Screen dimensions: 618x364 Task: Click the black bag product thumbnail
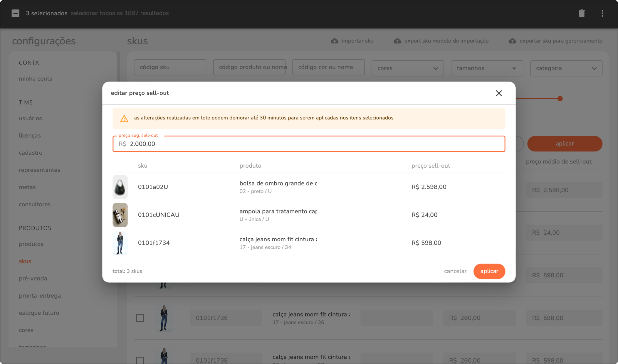(120, 187)
